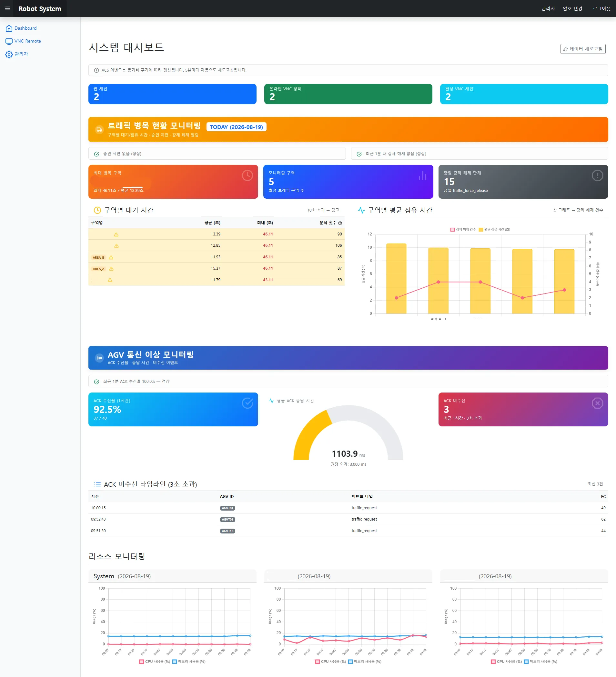Screen dimensions: 616x677
Task: Toggle 메모리 사용률 legend in System chart
Action: [x=189, y=662]
